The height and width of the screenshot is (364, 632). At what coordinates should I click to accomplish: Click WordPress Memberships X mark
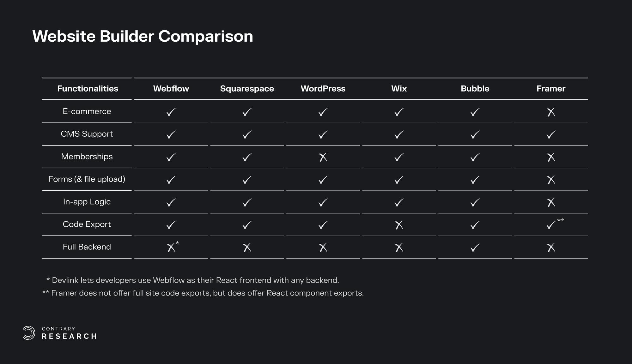click(x=323, y=157)
